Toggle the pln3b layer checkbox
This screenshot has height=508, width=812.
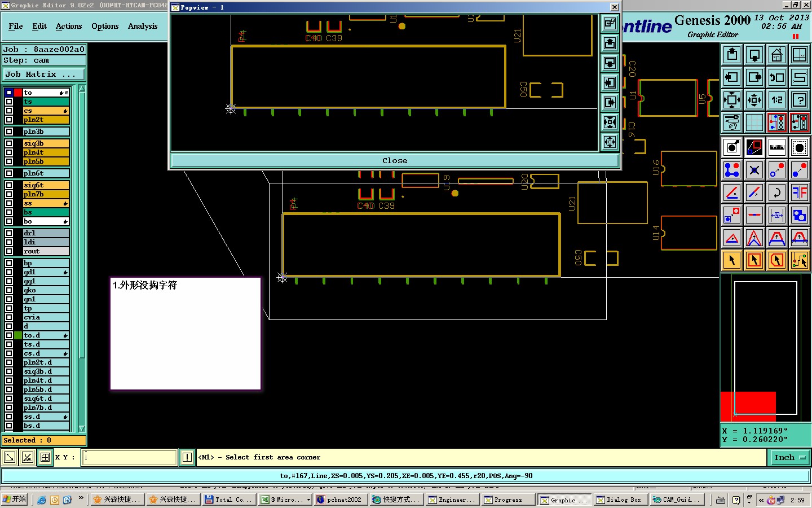tap(9, 132)
